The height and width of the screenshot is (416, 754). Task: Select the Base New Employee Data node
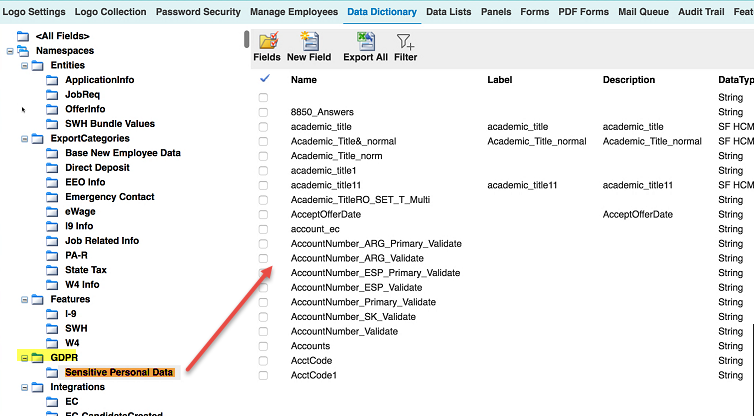[x=123, y=153]
